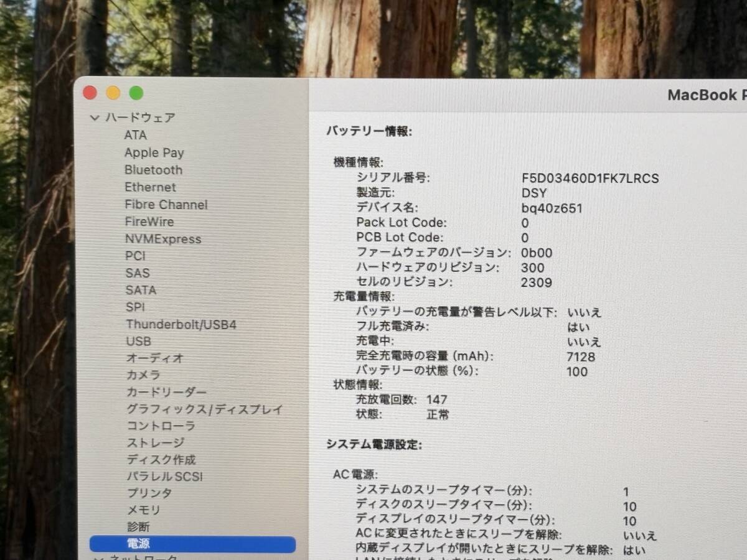Select USB in the sidebar
747x560 pixels.
(138, 342)
